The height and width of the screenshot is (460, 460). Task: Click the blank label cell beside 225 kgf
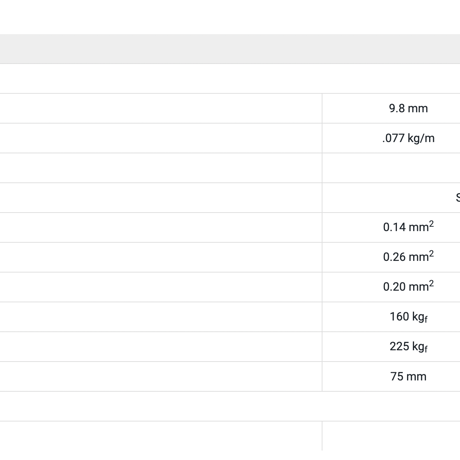point(161,346)
